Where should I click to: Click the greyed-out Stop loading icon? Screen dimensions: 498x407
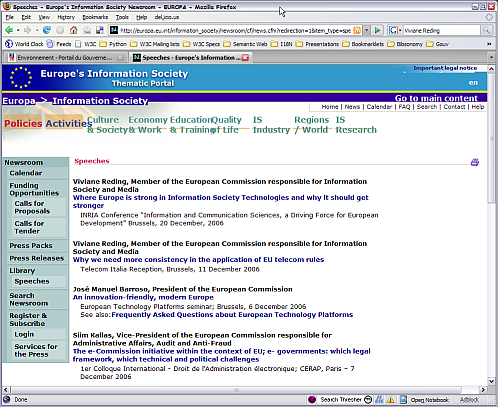pyautogui.click(x=60, y=30)
